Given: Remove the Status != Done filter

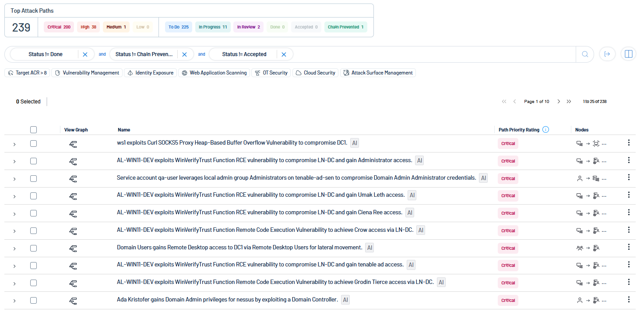Looking at the screenshot, I should 85,54.
